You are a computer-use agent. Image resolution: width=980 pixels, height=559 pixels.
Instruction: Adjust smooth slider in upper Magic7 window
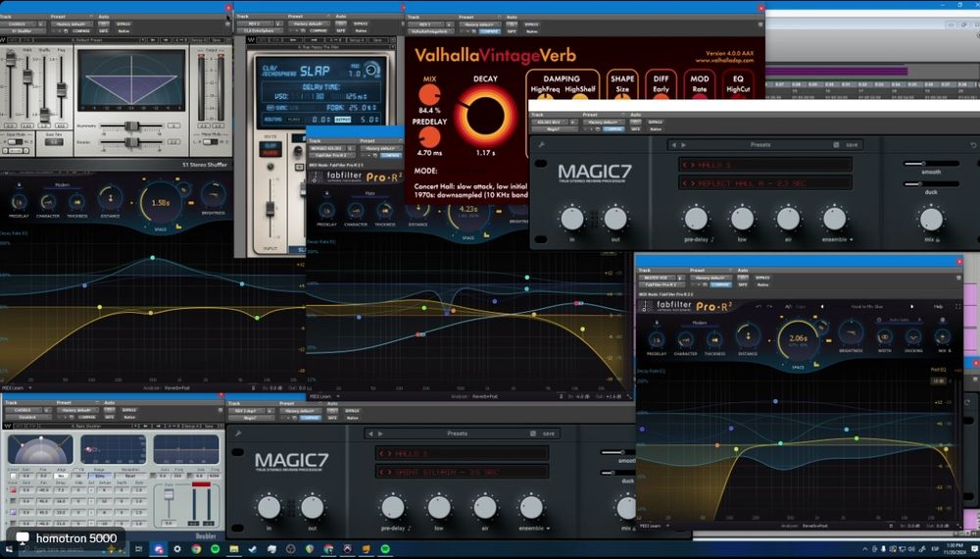[932, 163]
